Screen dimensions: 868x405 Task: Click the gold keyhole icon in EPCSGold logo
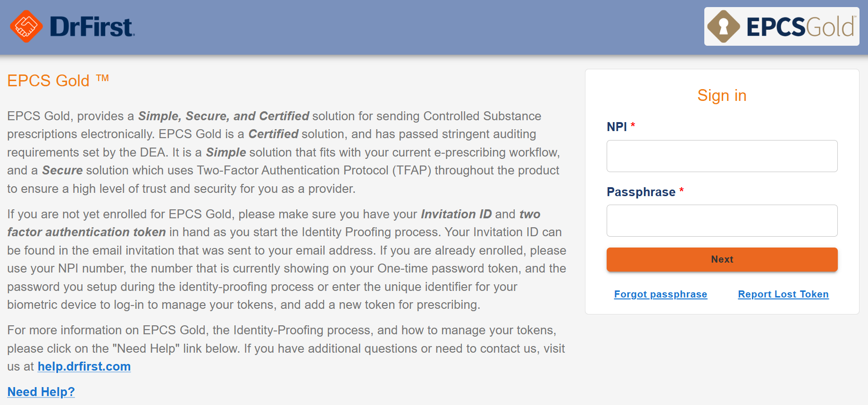(x=723, y=26)
